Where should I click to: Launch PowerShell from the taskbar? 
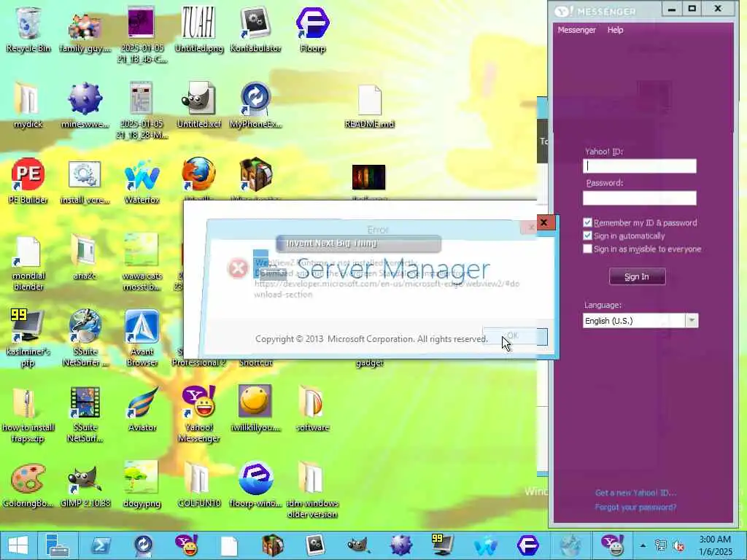click(x=101, y=545)
